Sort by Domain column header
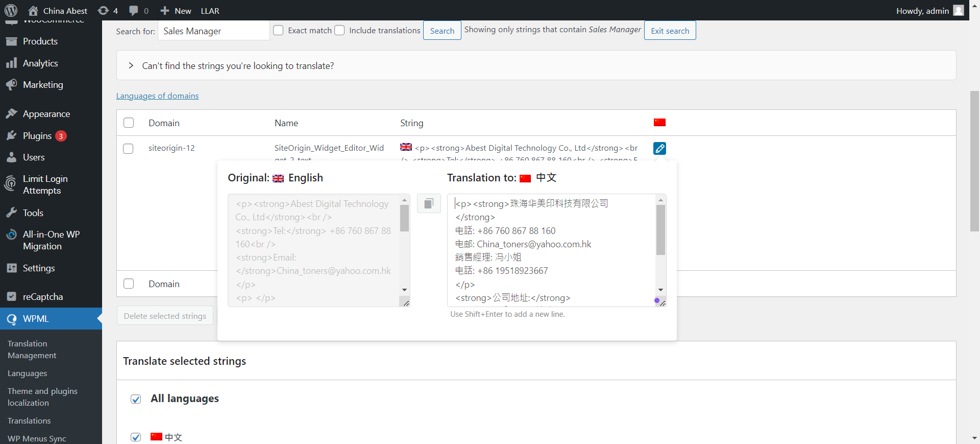The image size is (980, 444). 164,123
